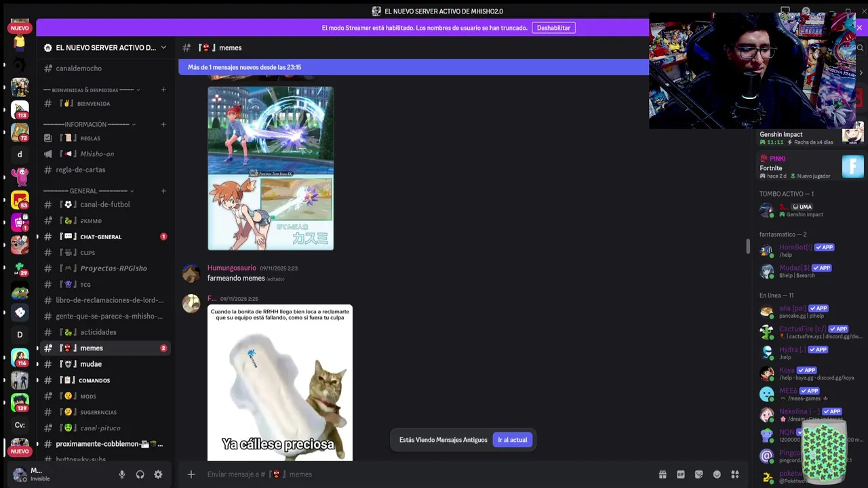Jump to present with 'Ir al actual'
The image size is (868, 488).
click(513, 440)
